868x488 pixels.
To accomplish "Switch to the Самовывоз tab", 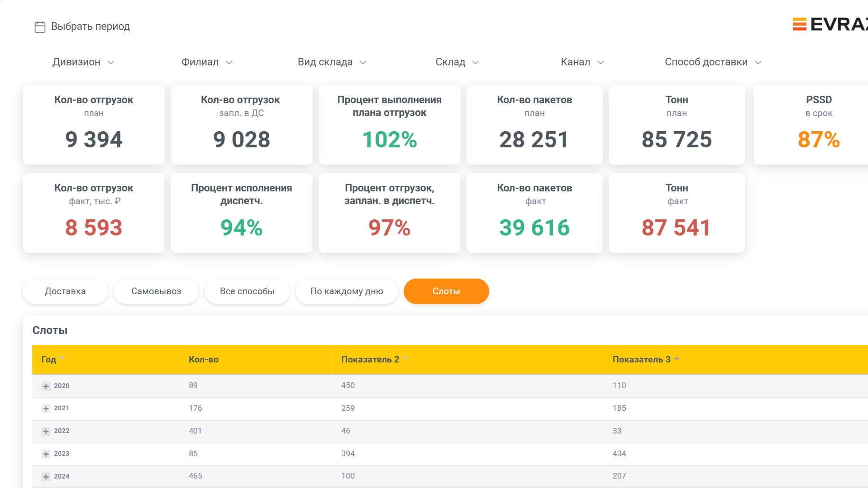I will [x=156, y=291].
